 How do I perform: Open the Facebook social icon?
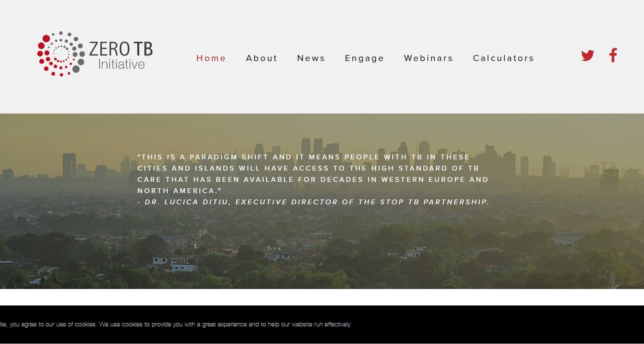click(613, 55)
